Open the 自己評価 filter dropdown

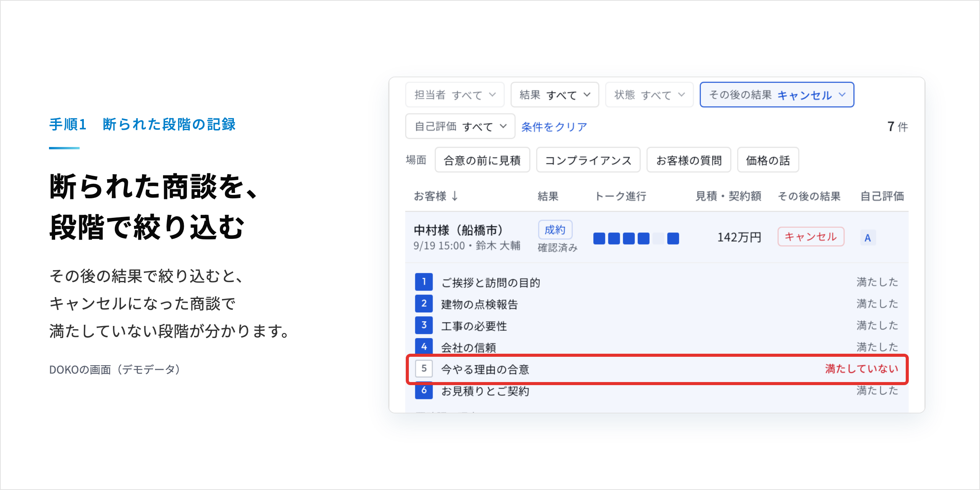pyautogui.click(x=460, y=126)
